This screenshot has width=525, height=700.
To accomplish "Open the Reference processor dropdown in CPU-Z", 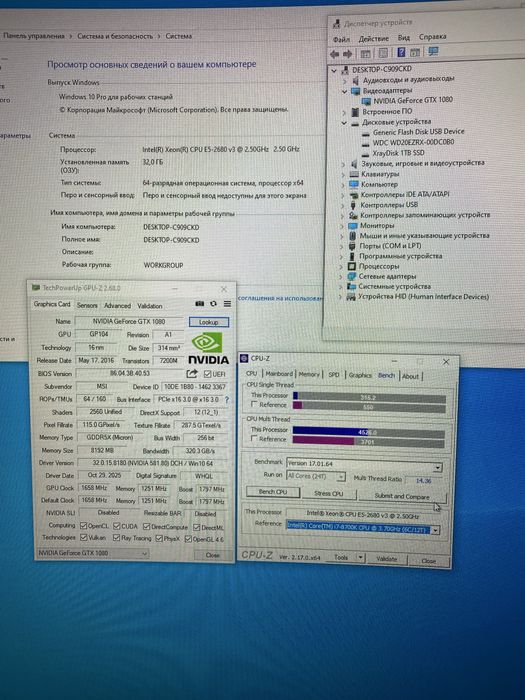I will [x=435, y=530].
